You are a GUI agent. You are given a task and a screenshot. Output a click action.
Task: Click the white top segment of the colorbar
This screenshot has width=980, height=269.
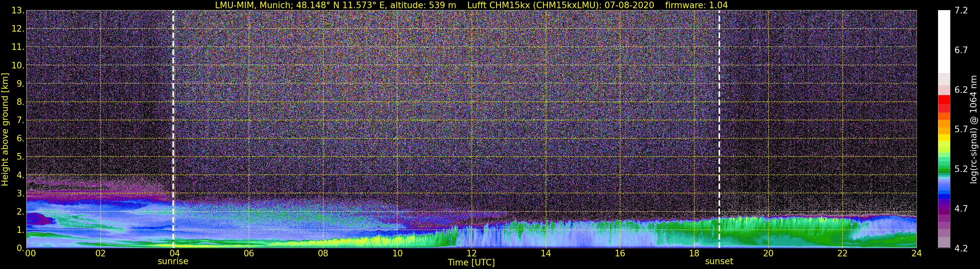944,42
